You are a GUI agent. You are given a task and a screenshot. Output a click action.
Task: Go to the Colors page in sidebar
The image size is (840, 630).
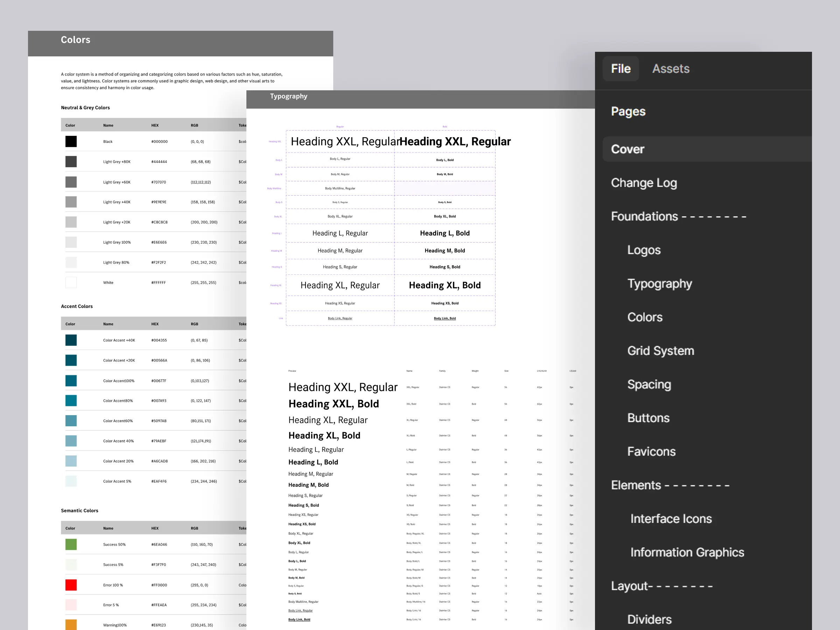(x=645, y=317)
